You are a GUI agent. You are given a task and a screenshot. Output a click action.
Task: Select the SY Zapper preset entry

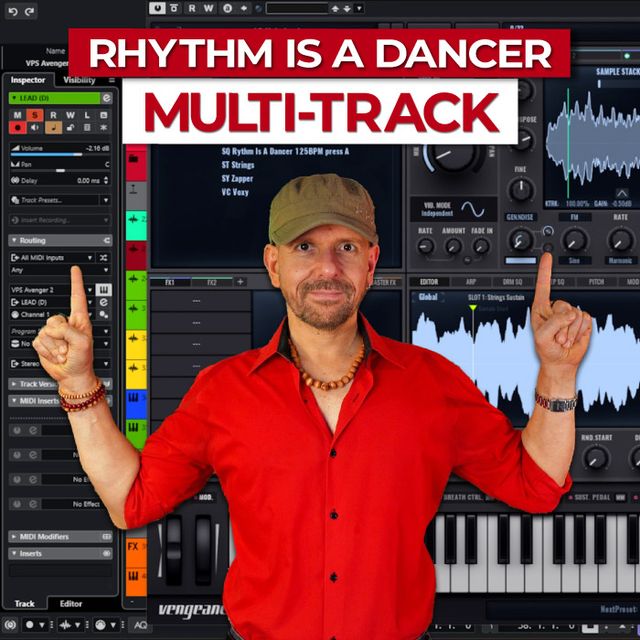(237, 178)
